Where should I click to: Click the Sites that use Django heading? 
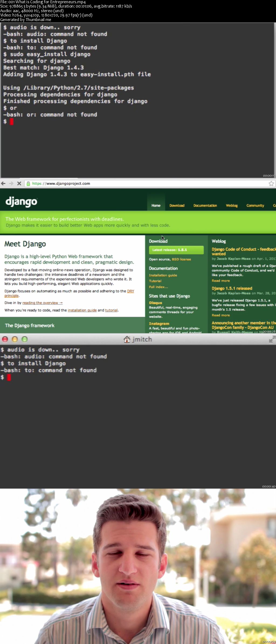pyautogui.click(x=169, y=296)
